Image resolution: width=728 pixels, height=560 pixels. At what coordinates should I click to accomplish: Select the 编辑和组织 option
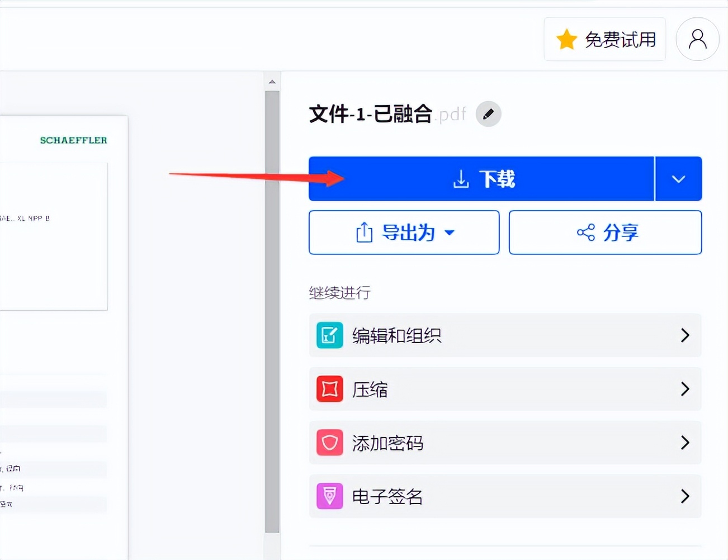click(505, 335)
